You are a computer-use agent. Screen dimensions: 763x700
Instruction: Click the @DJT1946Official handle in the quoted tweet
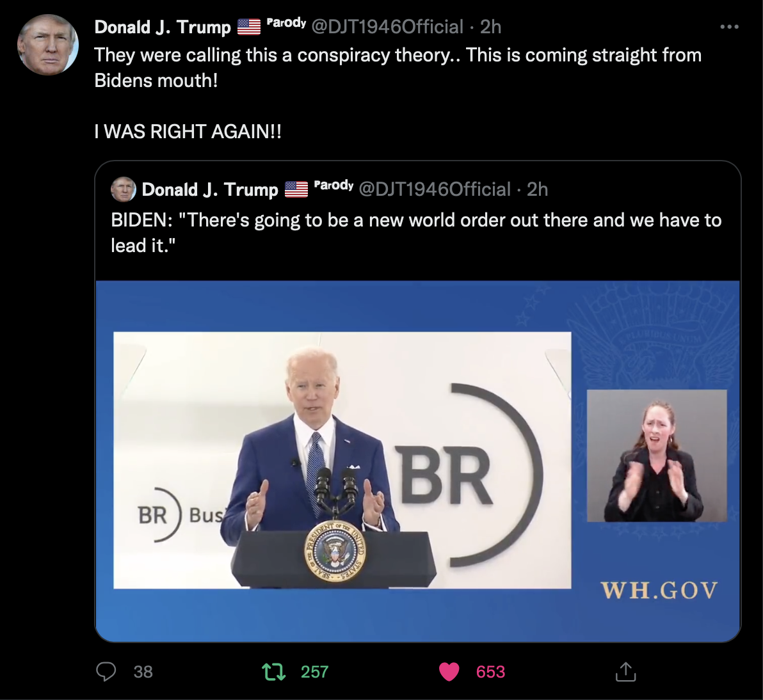tap(435, 189)
